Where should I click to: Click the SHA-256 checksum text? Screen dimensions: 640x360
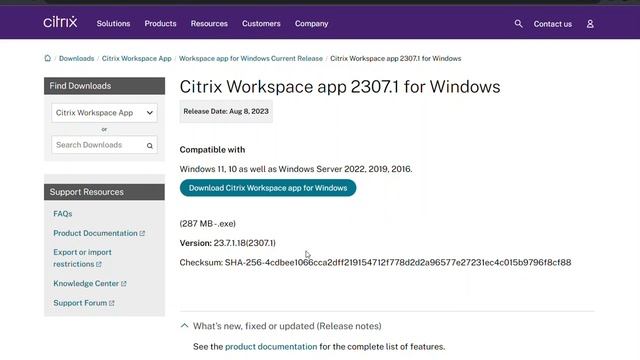pos(375,262)
